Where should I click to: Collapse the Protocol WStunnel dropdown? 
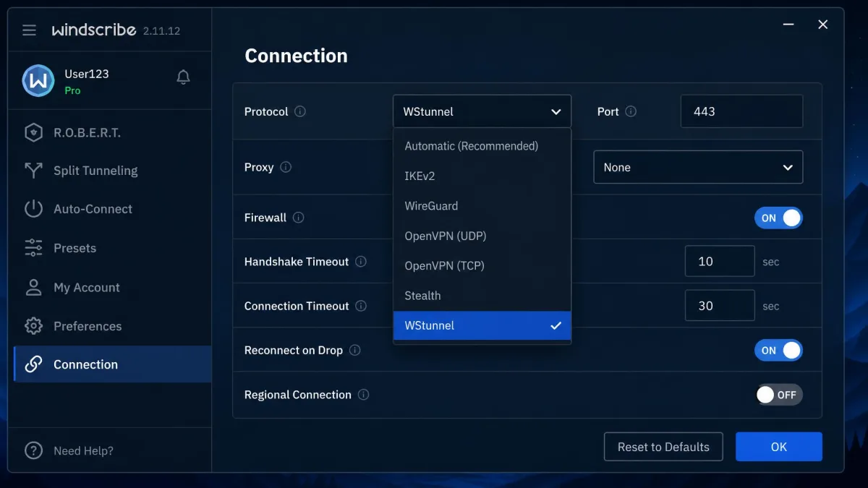(x=482, y=111)
